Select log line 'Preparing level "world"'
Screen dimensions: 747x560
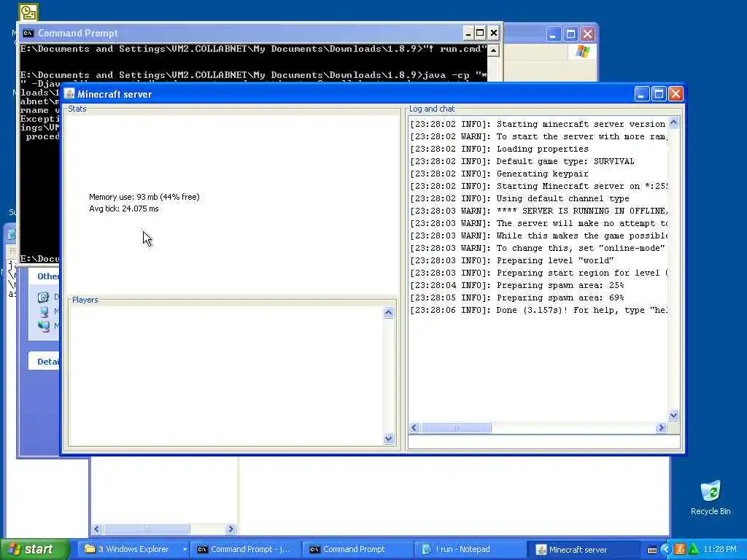coord(512,260)
